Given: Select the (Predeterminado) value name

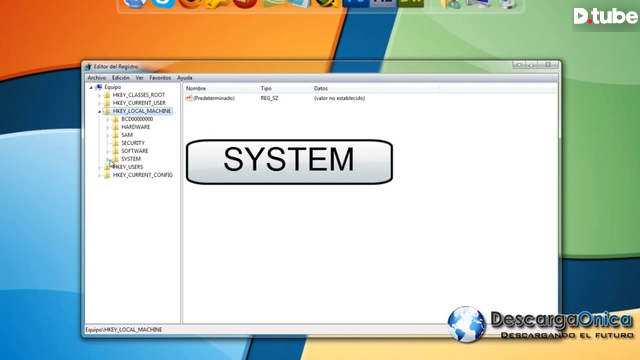Looking at the screenshot, I should tap(214, 98).
